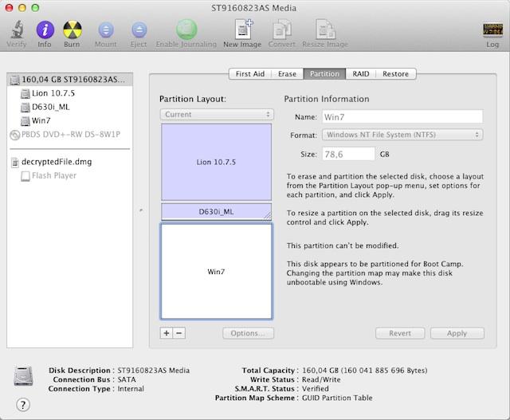The width and height of the screenshot is (510, 420).
Task: Open the Info toolbar icon
Action: click(45, 30)
